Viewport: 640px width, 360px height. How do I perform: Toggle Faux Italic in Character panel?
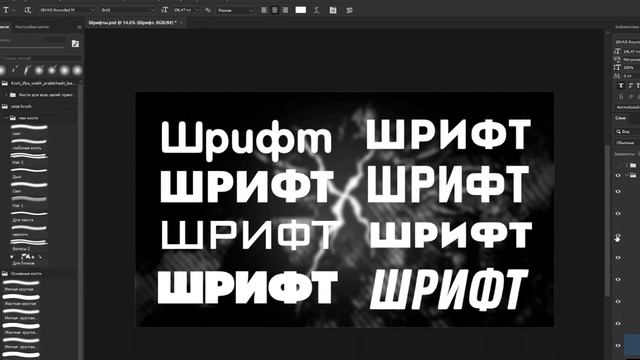click(631, 86)
